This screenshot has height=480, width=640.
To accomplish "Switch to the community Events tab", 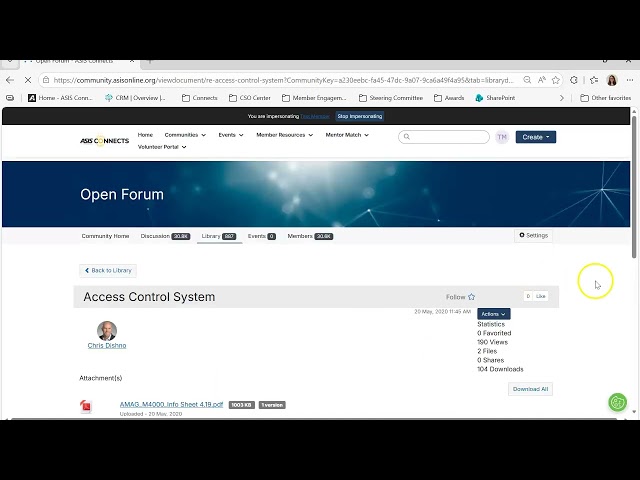I will point(262,236).
